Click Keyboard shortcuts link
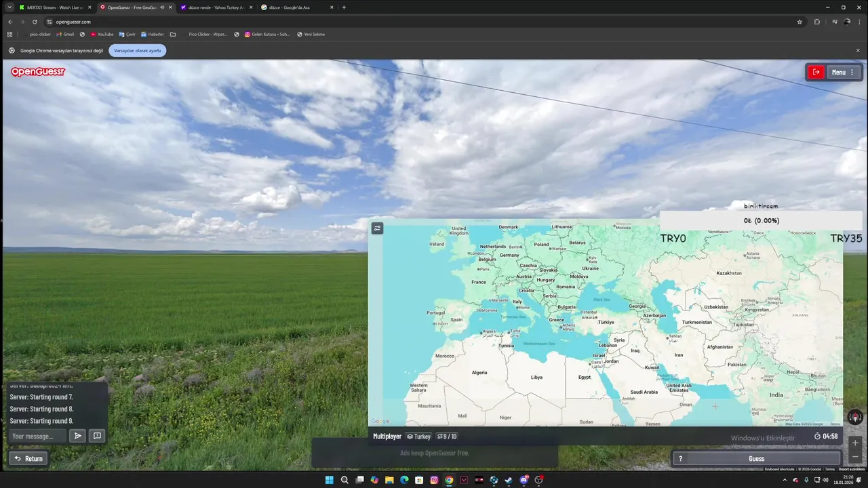Viewport: 868px width, 488px height. coord(779,469)
